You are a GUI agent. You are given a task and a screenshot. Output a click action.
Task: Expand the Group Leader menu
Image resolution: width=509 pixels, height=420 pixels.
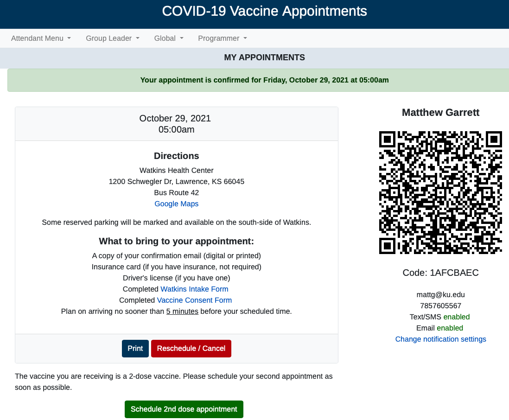(112, 38)
